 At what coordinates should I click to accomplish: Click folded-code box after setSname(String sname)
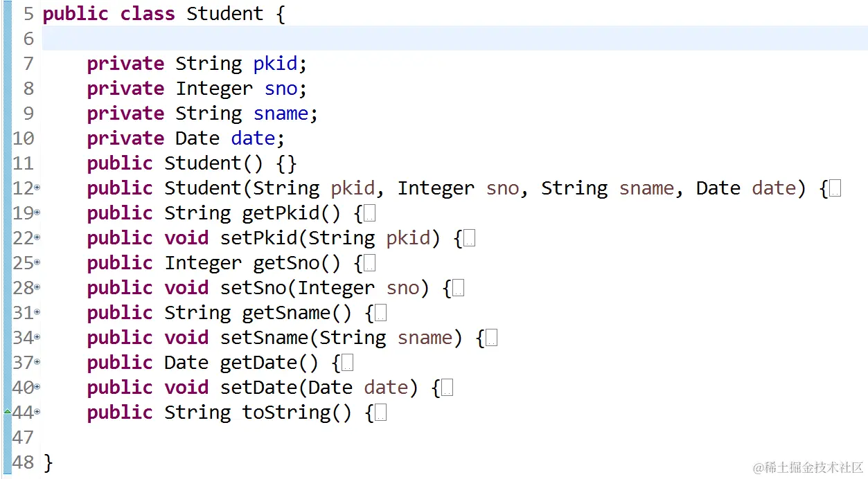point(491,338)
